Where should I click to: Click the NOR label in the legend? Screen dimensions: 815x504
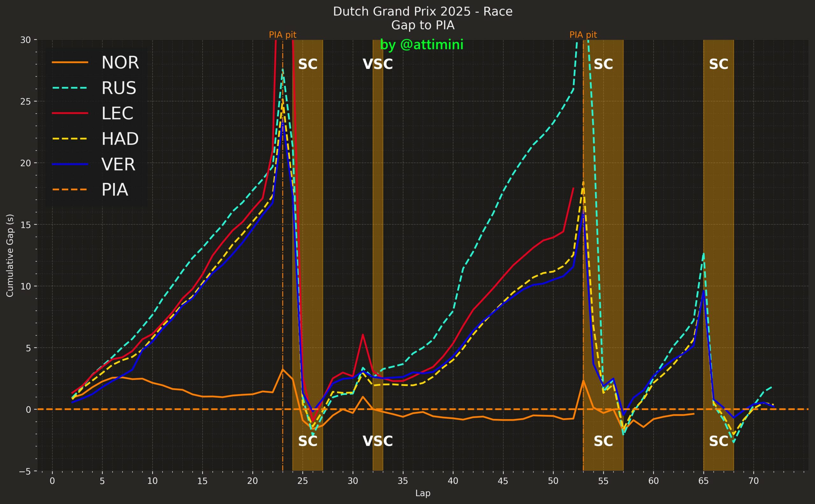click(120, 63)
